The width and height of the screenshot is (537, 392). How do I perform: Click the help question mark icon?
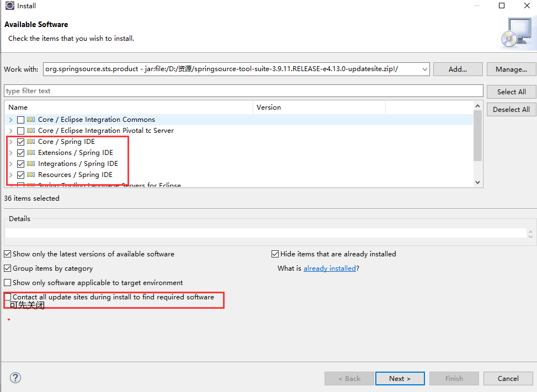click(15, 378)
